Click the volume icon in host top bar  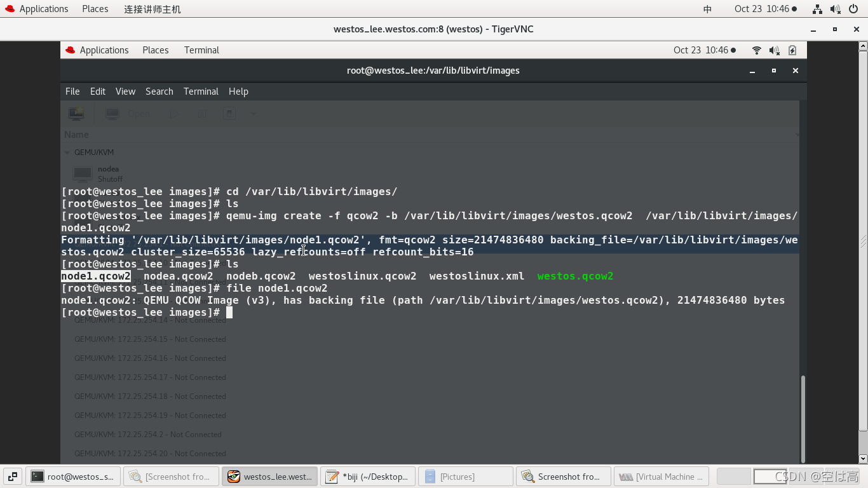835,9
